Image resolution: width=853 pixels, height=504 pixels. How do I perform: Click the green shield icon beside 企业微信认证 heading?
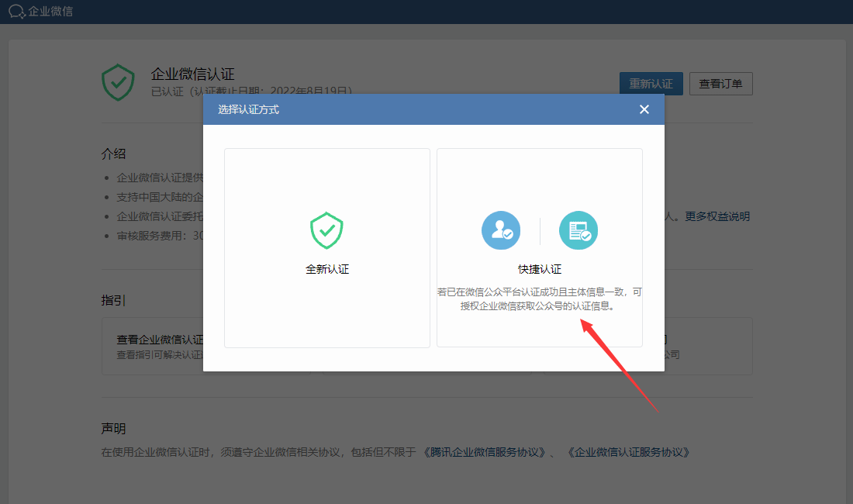(118, 83)
